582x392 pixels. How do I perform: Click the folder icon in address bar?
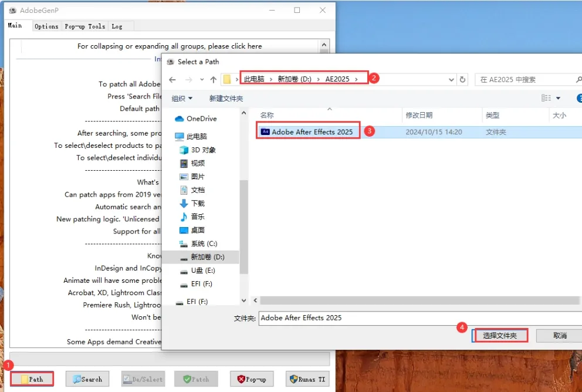pyautogui.click(x=227, y=79)
